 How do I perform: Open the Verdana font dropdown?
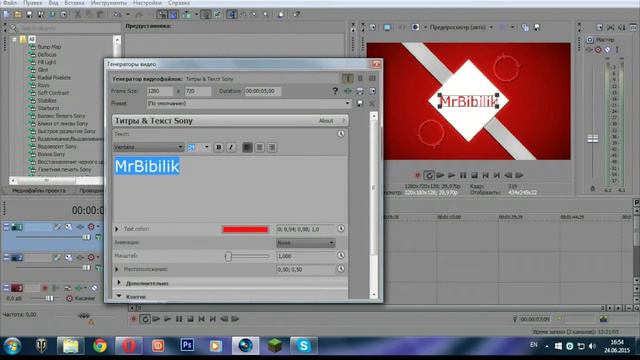coord(149,147)
